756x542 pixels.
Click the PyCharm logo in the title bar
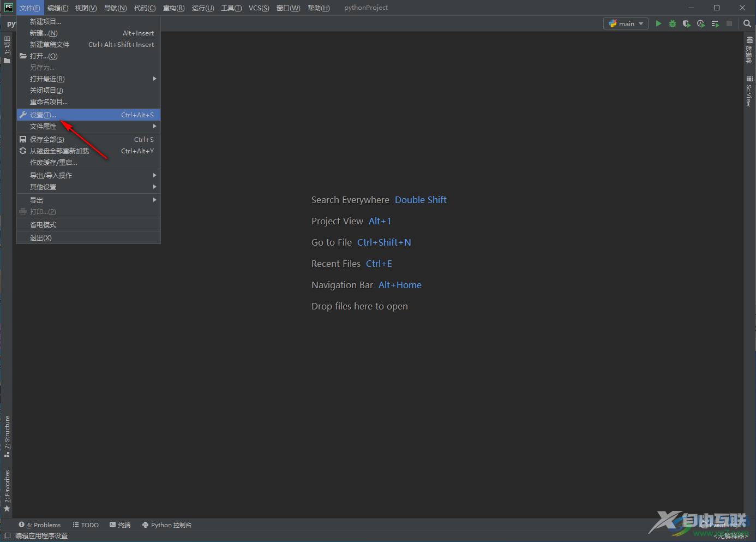8,8
